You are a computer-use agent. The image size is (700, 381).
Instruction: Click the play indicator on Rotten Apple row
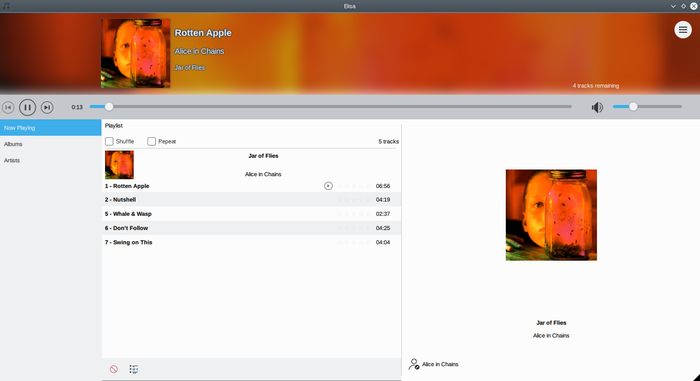point(328,186)
